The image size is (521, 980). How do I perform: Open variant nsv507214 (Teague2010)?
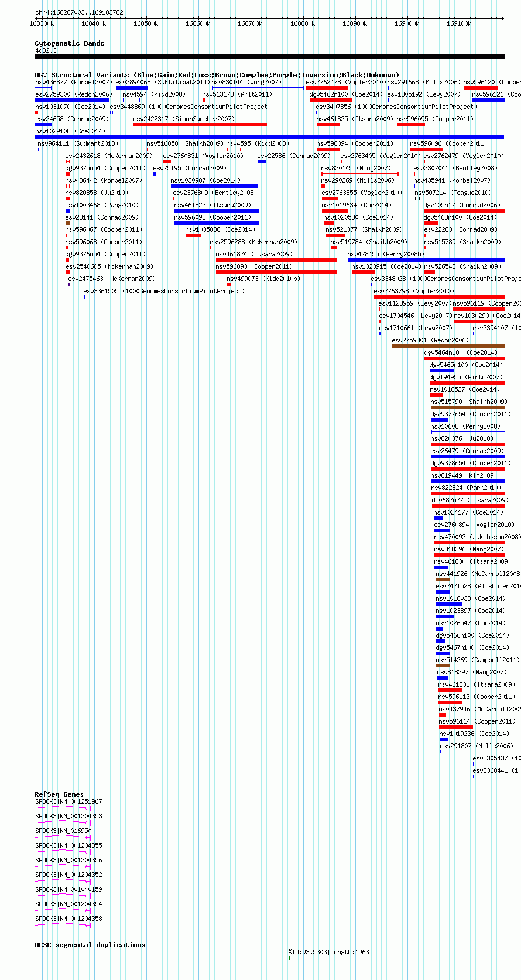click(453, 193)
